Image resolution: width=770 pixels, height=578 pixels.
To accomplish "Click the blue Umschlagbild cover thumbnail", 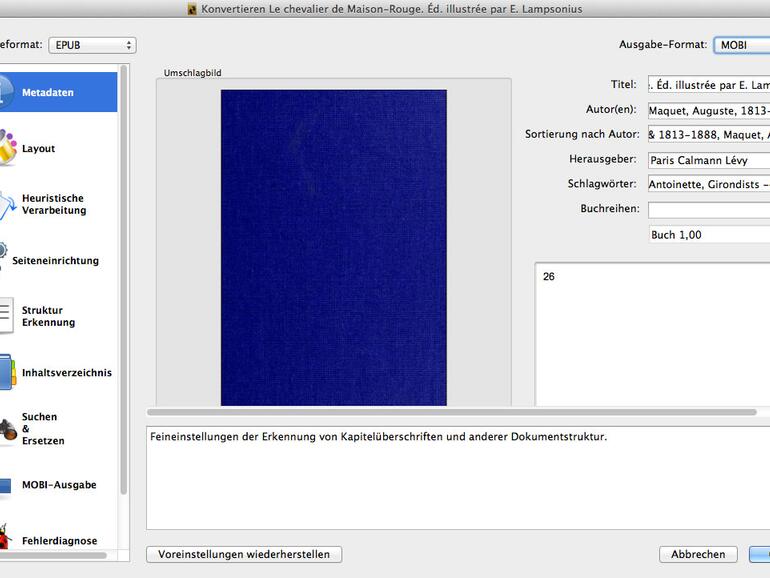I will click(333, 247).
